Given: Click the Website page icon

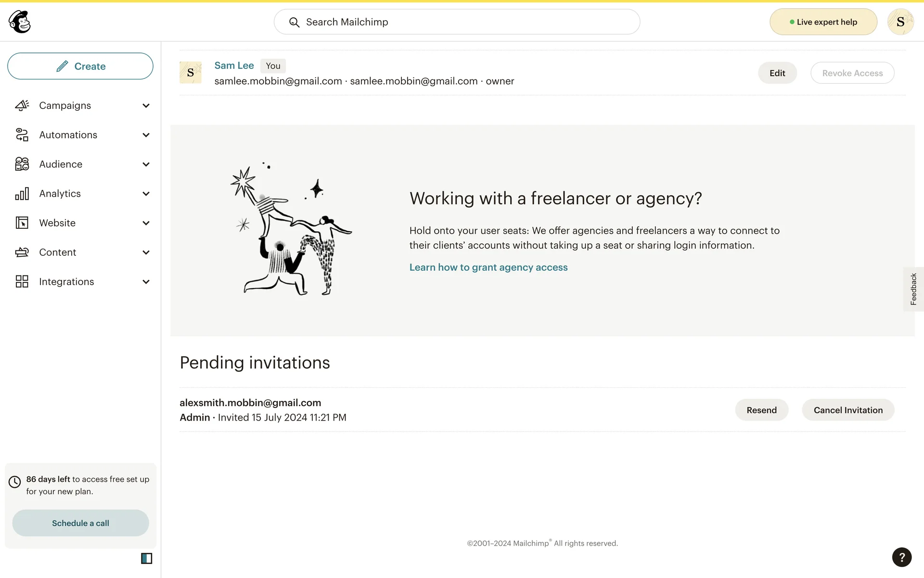Looking at the screenshot, I should click(22, 223).
